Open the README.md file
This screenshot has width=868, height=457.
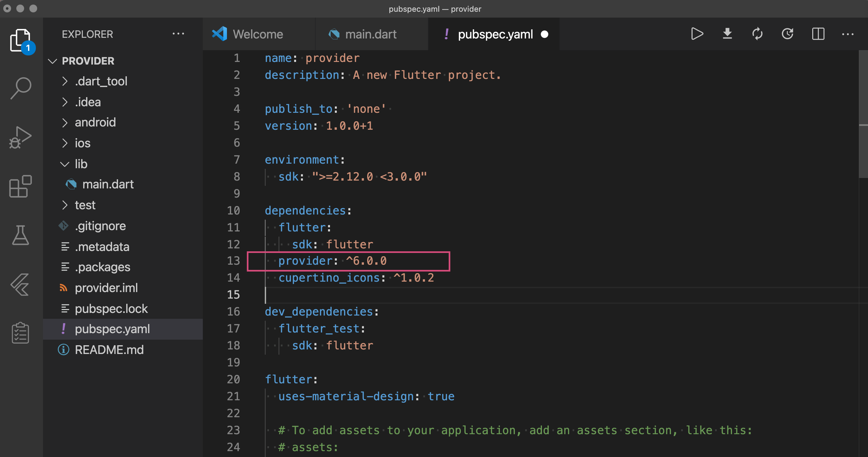tap(123, 350)
